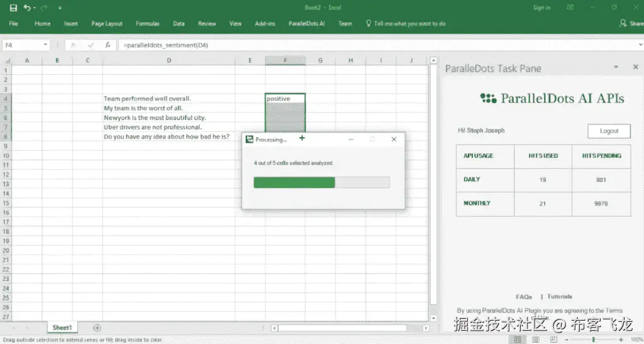644x344 pixels.
Task: Click the Select All corner triangle
Action: [x=6, y=61]
